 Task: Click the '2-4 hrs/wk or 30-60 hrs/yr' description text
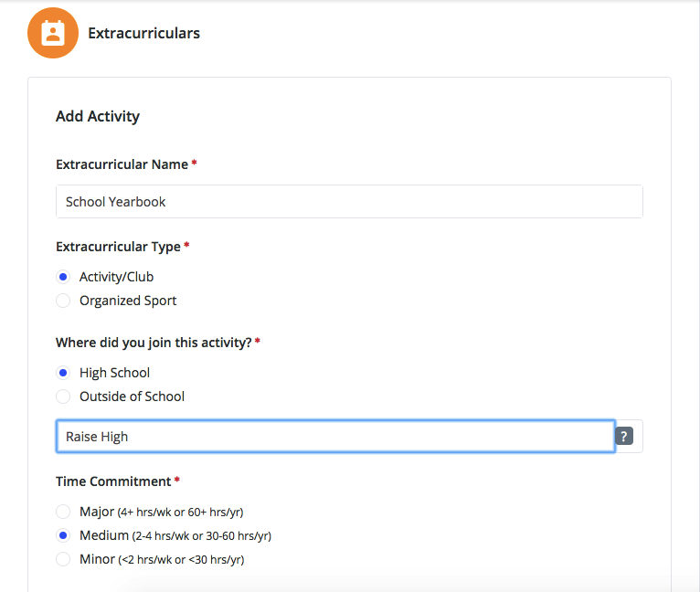point(201,536)
